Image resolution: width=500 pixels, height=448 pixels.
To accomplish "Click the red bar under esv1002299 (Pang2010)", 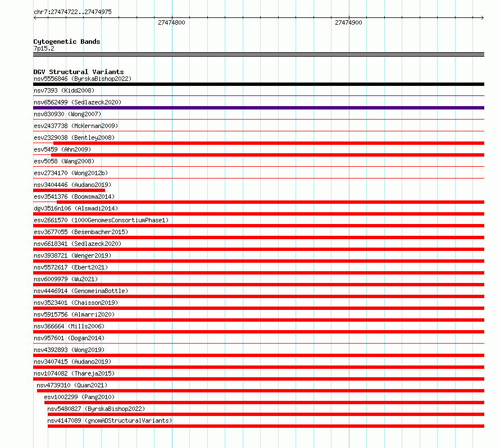I will point(265,403).
